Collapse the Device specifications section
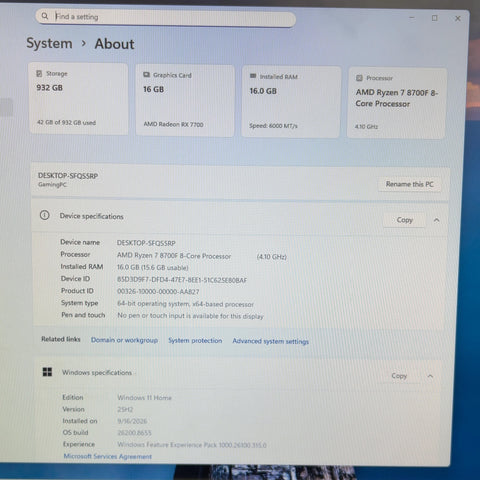The image size is (480, 480). coord(436,220)
